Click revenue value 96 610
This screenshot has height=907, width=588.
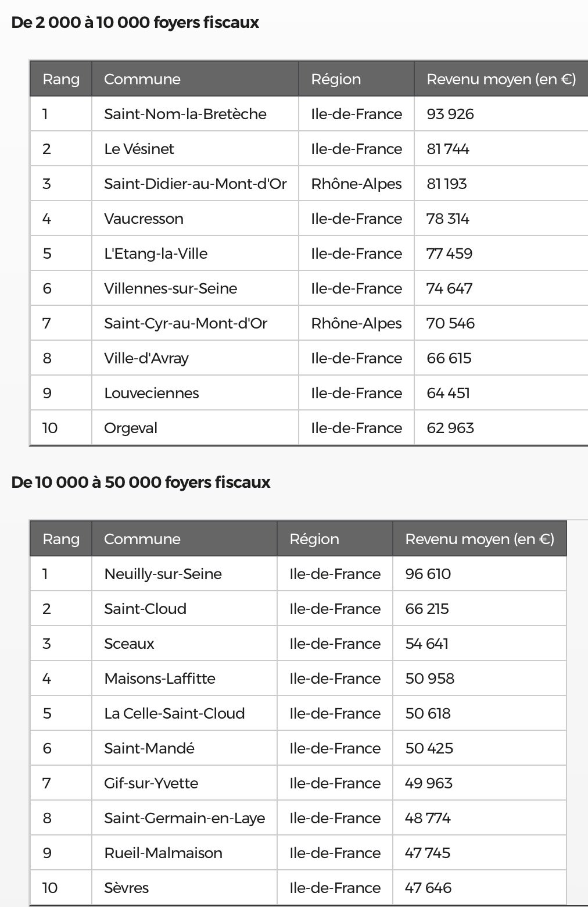click(x=428, y=574)
